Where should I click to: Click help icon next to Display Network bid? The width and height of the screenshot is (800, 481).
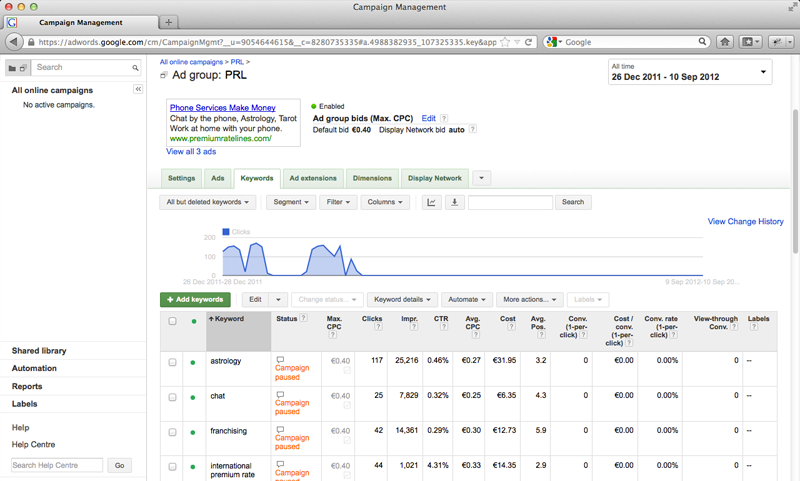[x=472, y=129]
